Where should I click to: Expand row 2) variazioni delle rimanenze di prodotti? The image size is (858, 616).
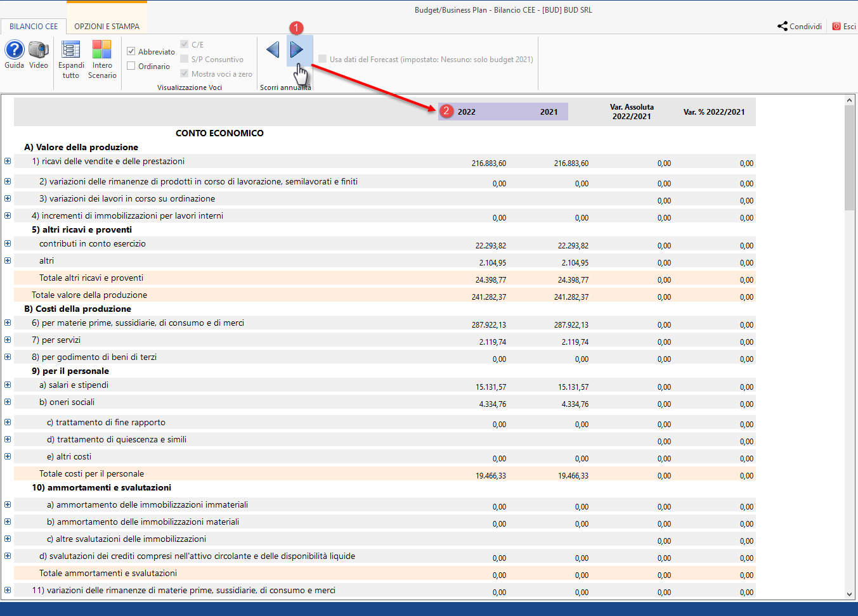coord(8,181)
